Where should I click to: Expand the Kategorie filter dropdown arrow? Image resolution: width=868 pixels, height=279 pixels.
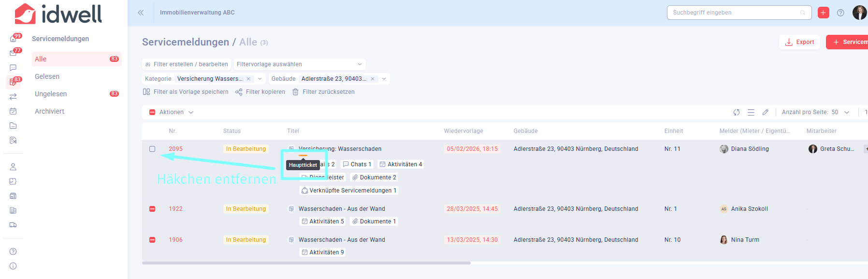[x=260, y=79]
